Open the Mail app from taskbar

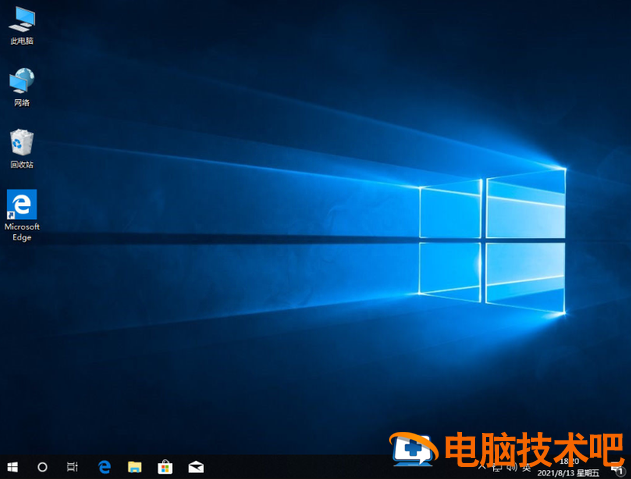pyautogui.click(x=196, y=467)
